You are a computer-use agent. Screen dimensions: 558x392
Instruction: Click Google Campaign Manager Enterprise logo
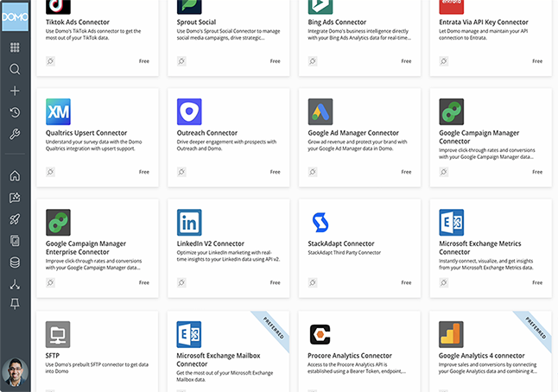coord(58,222)
